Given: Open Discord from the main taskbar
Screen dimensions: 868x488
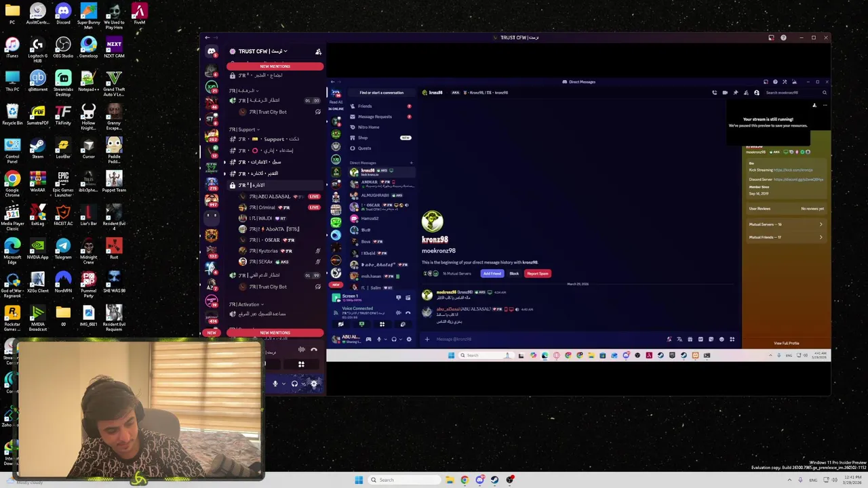Looking at the screenshot, I should click(479, 480).
